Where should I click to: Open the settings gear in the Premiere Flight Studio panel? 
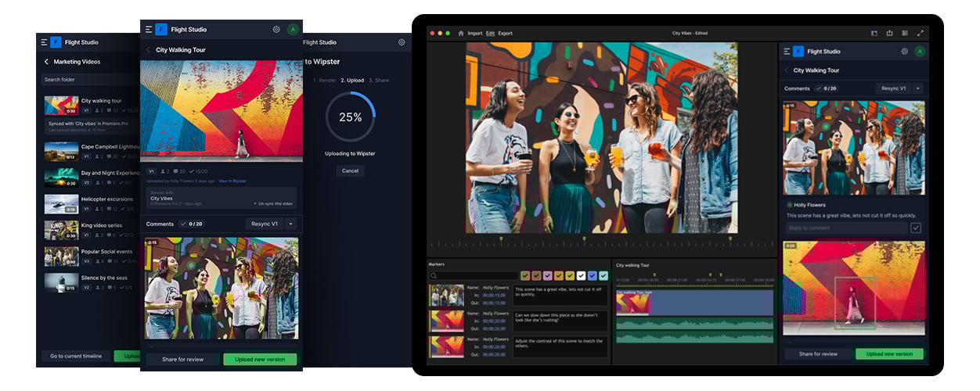click(x=904, y=52)
